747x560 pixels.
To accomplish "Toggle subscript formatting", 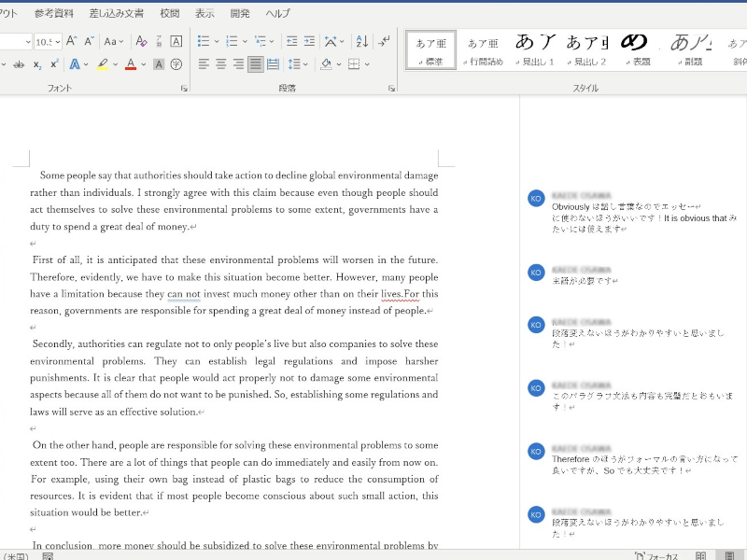I will point(37,64).
